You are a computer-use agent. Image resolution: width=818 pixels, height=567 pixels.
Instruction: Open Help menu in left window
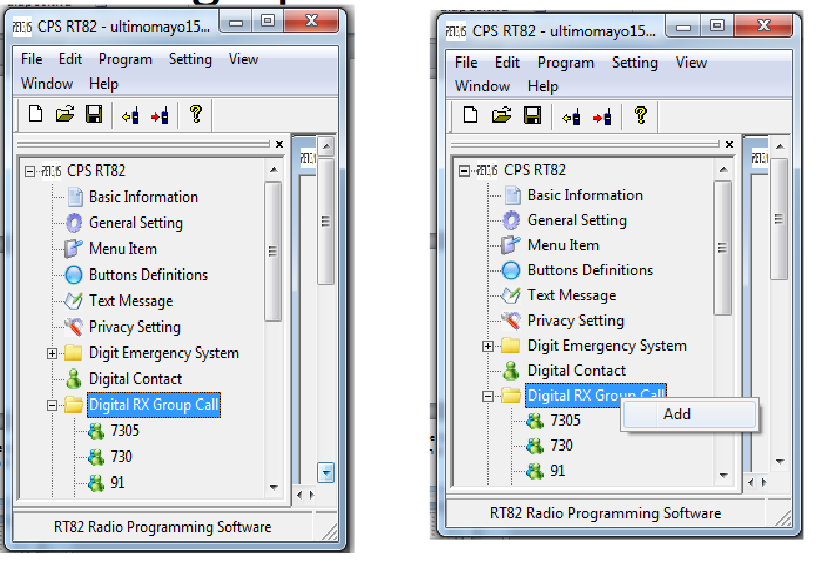pos(103,83)
